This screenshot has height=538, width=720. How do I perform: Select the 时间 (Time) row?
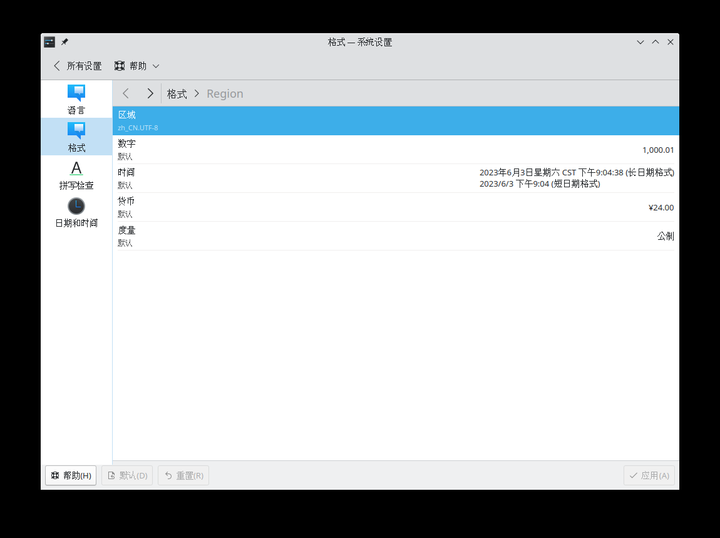(x=396, y=179)
